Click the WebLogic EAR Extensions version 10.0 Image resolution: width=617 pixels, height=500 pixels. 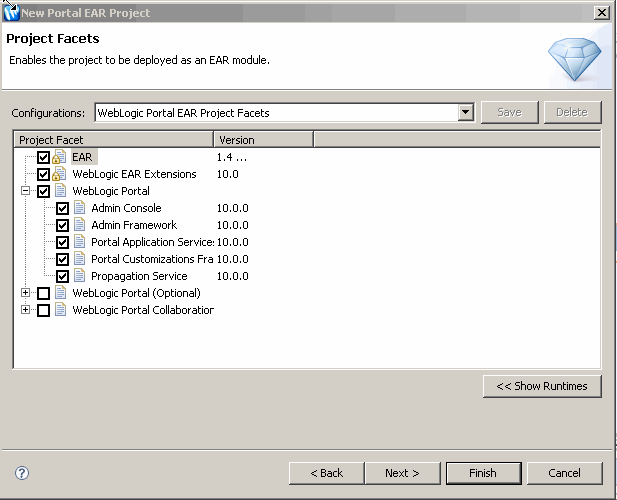[227, 174]
